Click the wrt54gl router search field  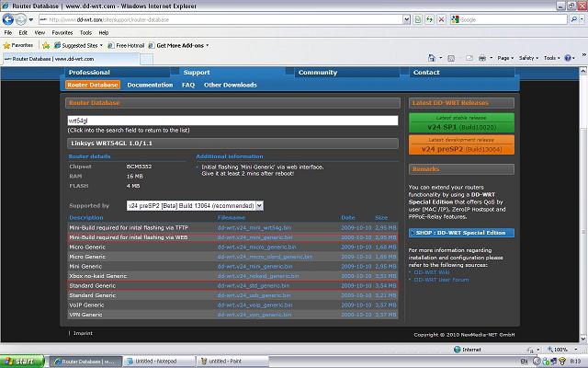[232, 120]
